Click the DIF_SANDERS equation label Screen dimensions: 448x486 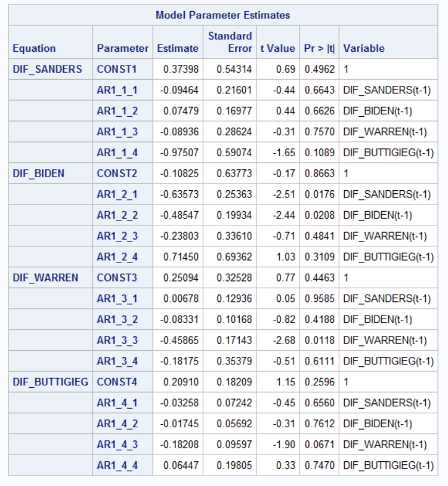pos(48,69)
